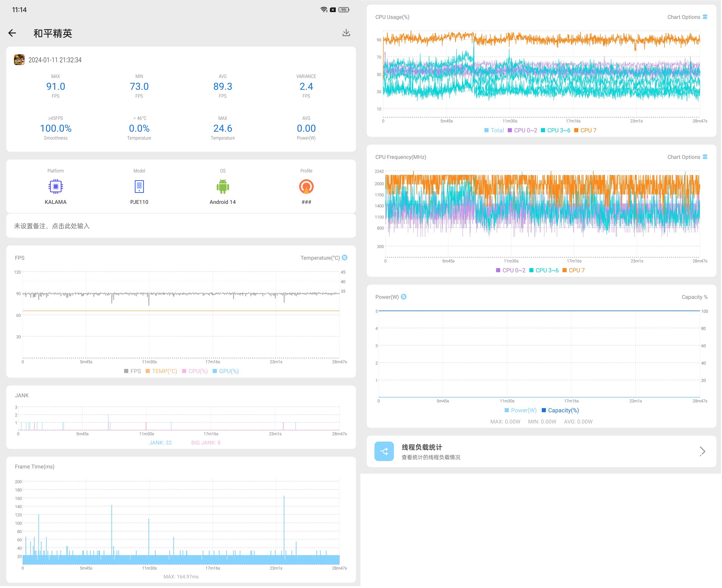Expand thread load chevron arrow

[702, 451]
